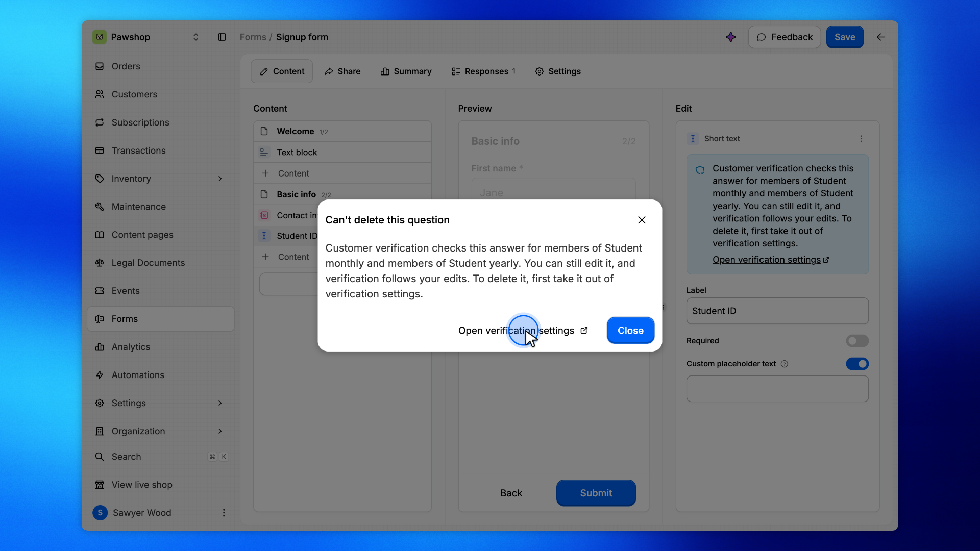Click Open verification settings in dialog
This screenshot has height=551, width=980.
coord(523,331)
